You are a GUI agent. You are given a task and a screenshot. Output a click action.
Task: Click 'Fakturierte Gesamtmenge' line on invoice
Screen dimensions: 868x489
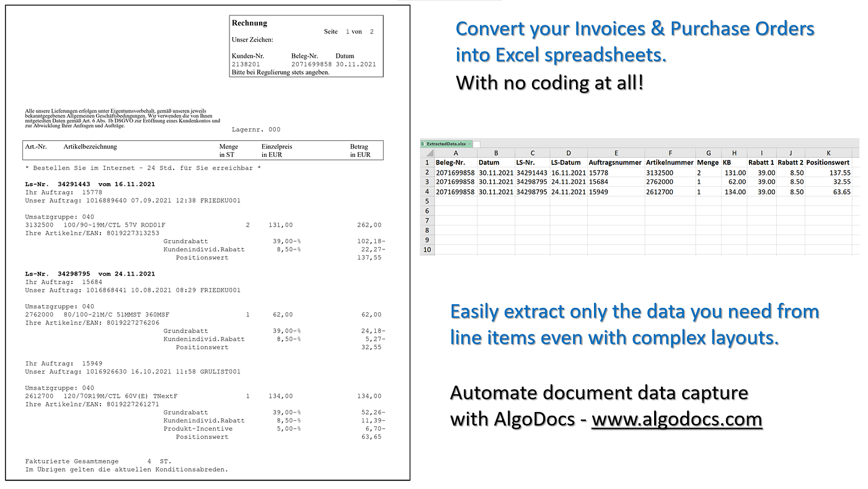click(98, 461)
